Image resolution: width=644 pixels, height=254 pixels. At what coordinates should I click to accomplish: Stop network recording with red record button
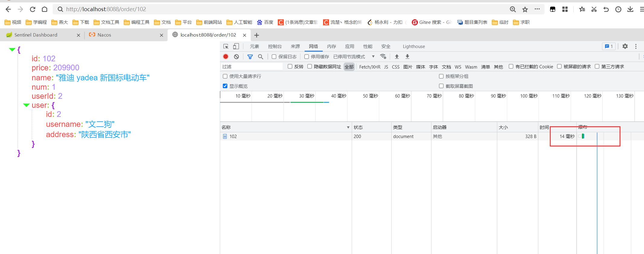[226, 56]
